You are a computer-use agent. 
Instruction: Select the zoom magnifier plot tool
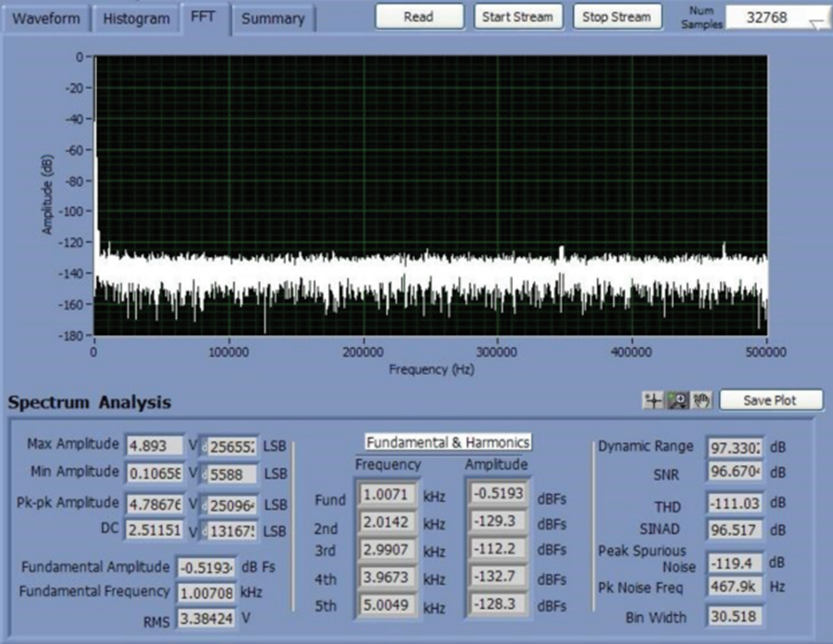click(x=678, y=401)
